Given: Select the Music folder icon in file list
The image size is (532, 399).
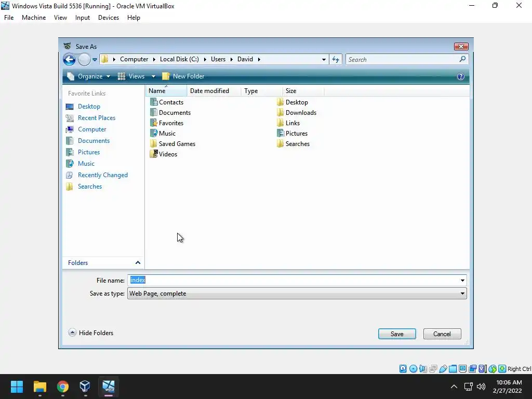Looking at the screenshot, I should coord(154,133).
